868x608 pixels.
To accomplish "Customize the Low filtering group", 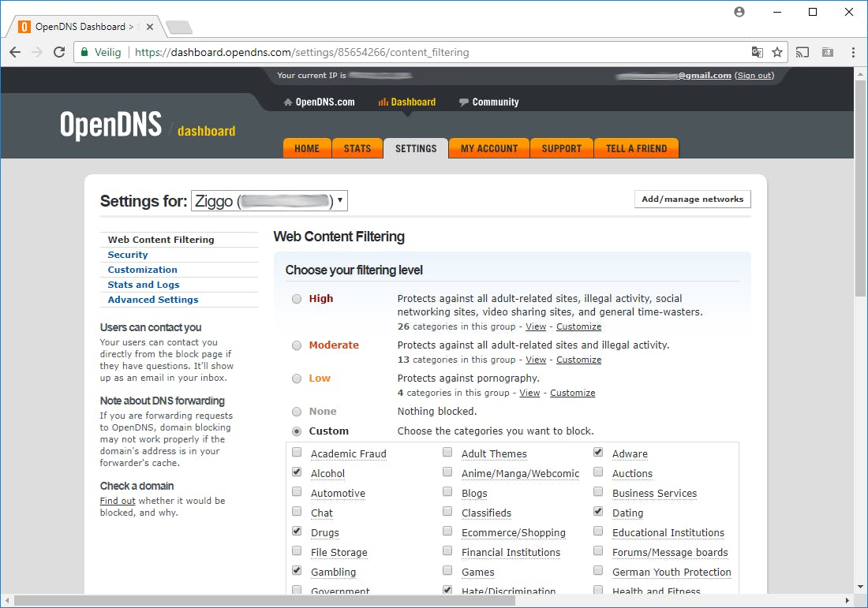I will (572, 393).
